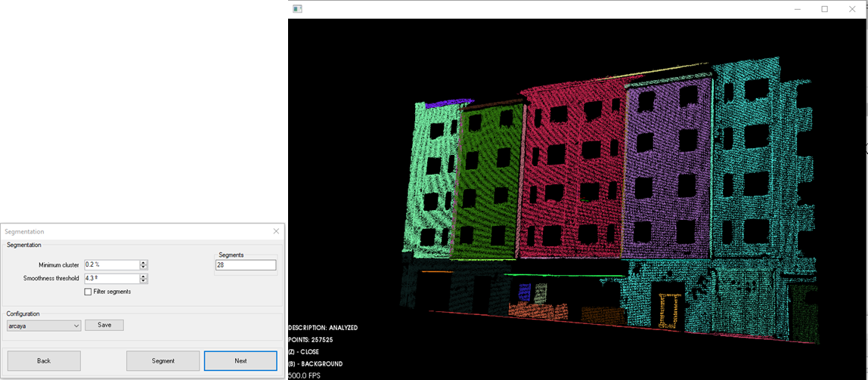The width and height of the screenshot is (868, 380).
Task: Click the '(B) - BACKGROUND' overlay text
Action: pyautogui.click(x=315, y=364)
